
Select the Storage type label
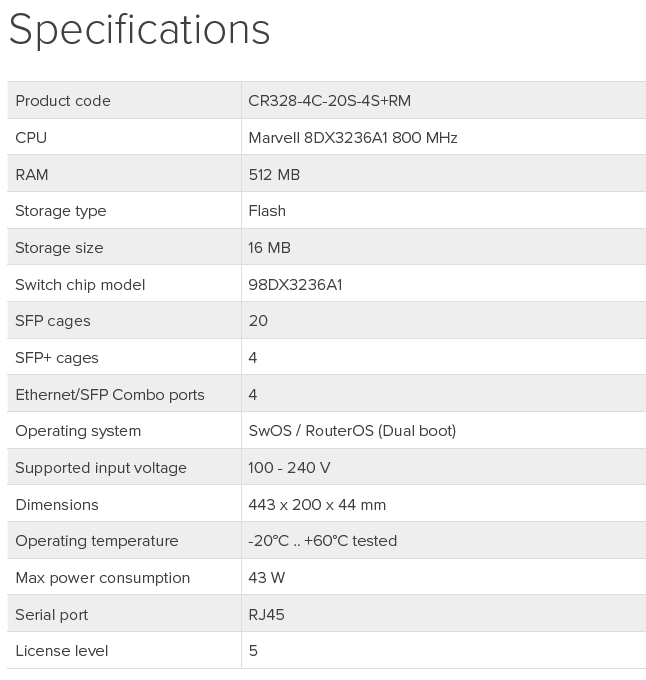pos(61,211)
